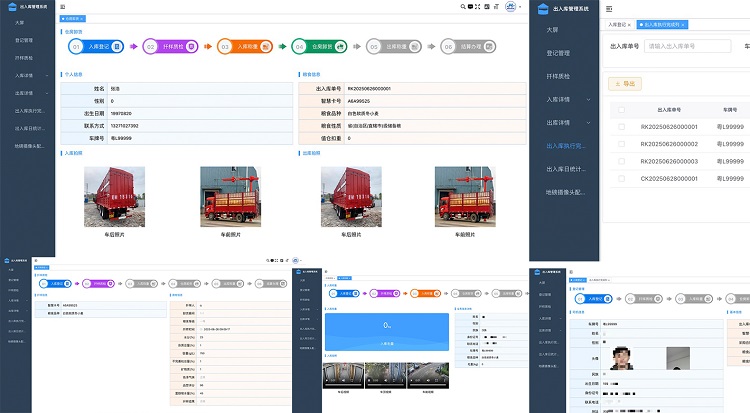Click the 导出 export button
This screenshot has height=413, width=750.
tap(625, 84)
